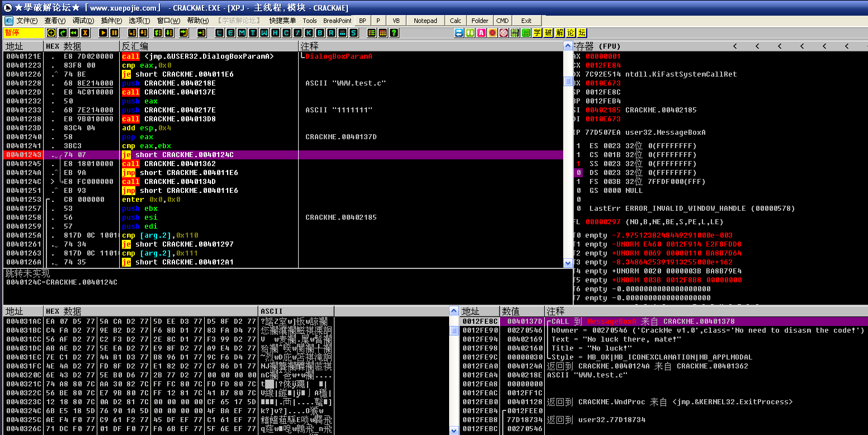Screen dimensions: 868x435
Task: Click the Go to address icon
Action: pos(201,33)
